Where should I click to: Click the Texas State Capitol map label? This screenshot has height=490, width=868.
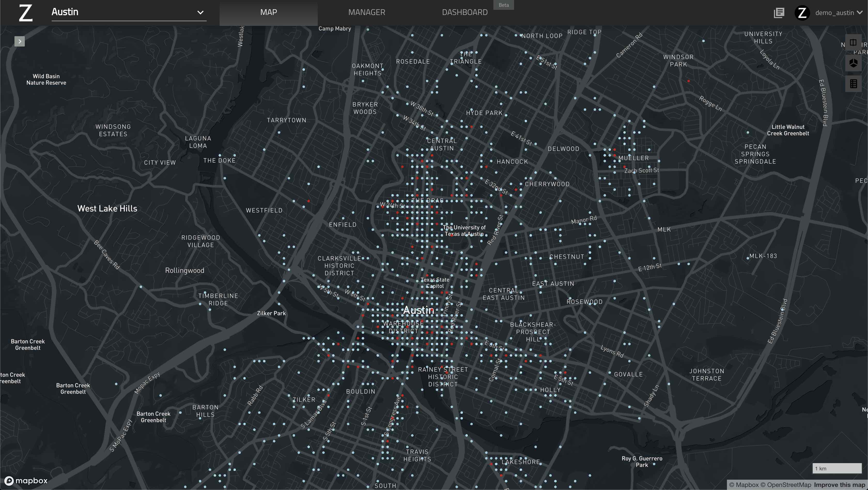click(435, 283)
